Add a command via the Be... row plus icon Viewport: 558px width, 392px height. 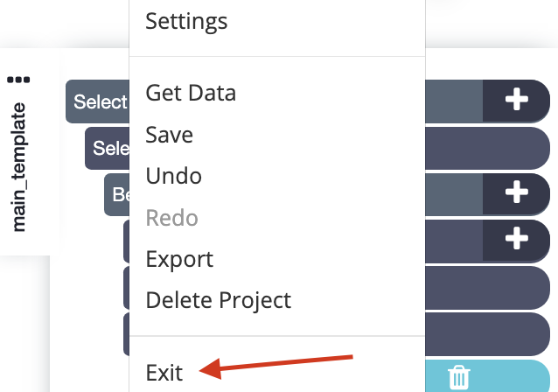coord(516,192)
